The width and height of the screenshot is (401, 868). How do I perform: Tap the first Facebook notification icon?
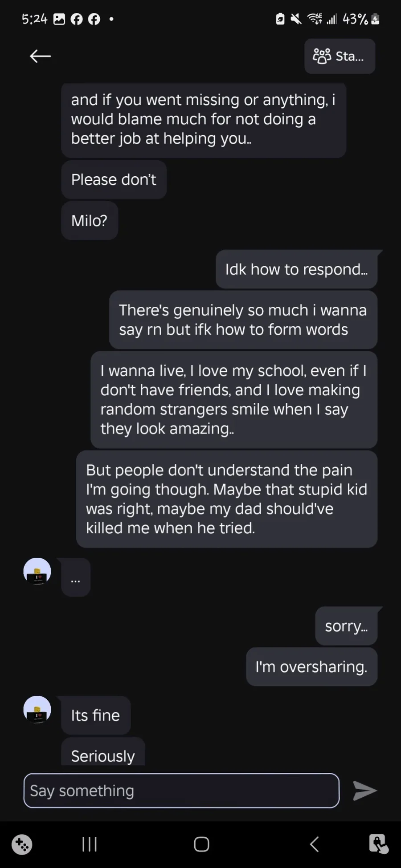[77, 19]
